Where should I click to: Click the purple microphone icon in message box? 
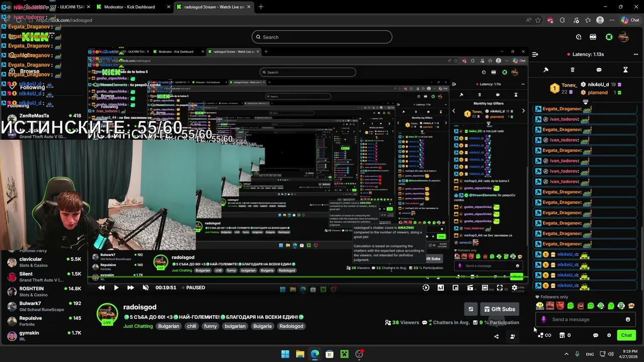pyautogui.click(x=543, y=319)
